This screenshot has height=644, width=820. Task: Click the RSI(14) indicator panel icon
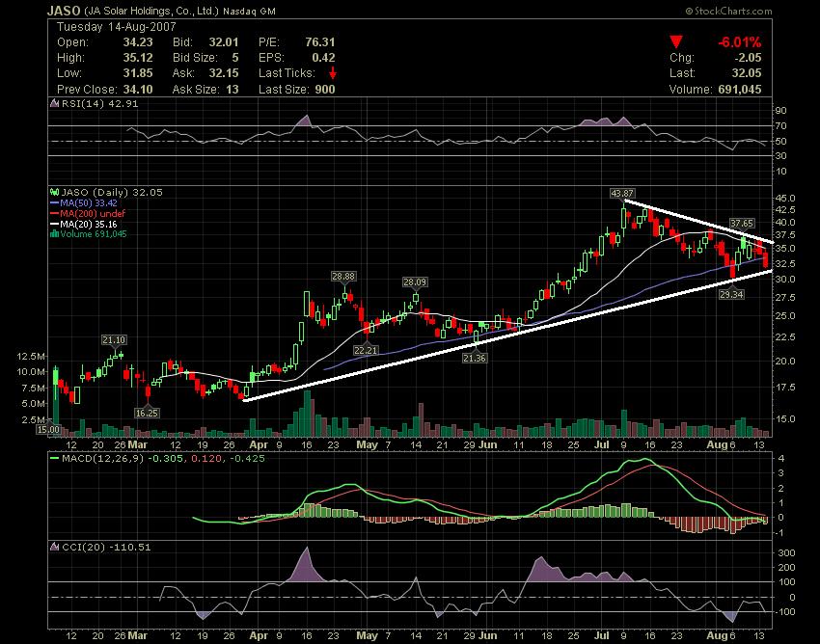[54, 103]
